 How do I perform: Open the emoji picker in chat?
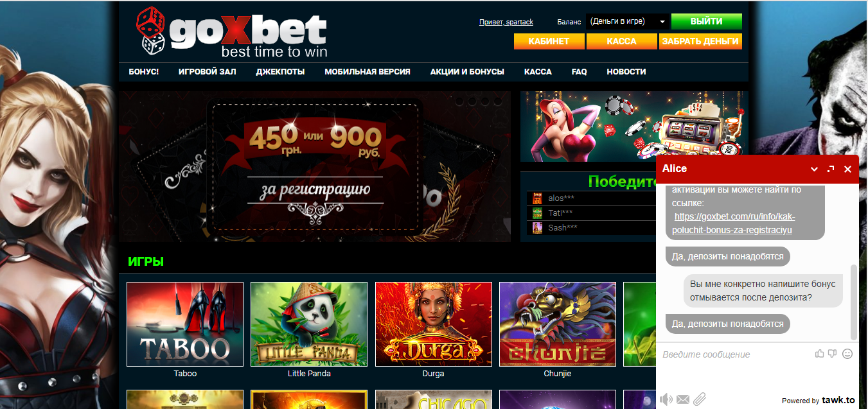click(x=847, y=354)
